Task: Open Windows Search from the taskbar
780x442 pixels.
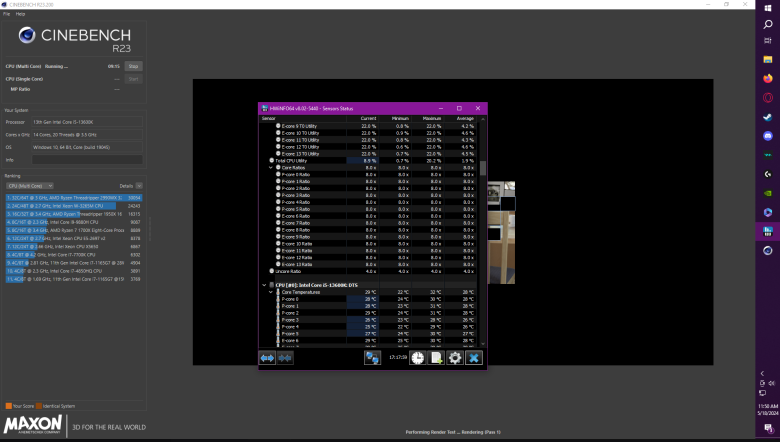Action: point(768,24)
